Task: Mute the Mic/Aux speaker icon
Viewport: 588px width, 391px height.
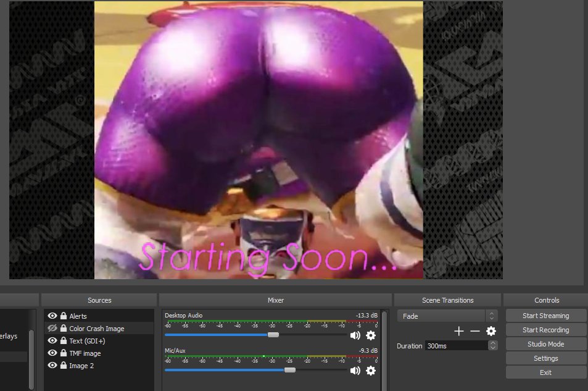Action: [355, 371]
